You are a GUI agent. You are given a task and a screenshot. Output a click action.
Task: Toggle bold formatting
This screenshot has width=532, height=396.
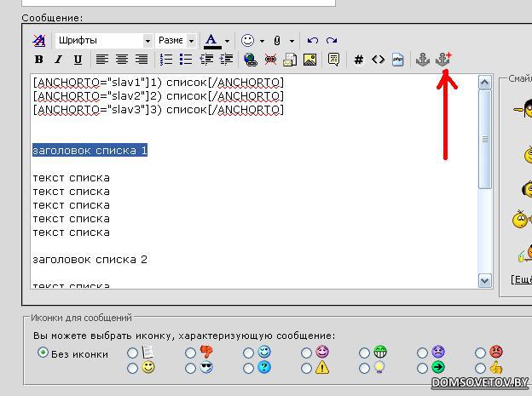[38, 60]
